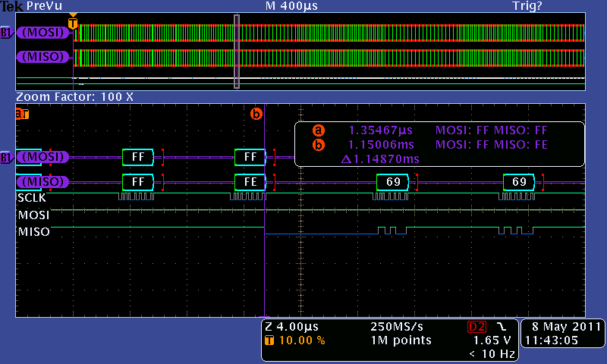
Task: Click first SCLK clock burst
Action: pyautogui.click(x=137, y=196)
